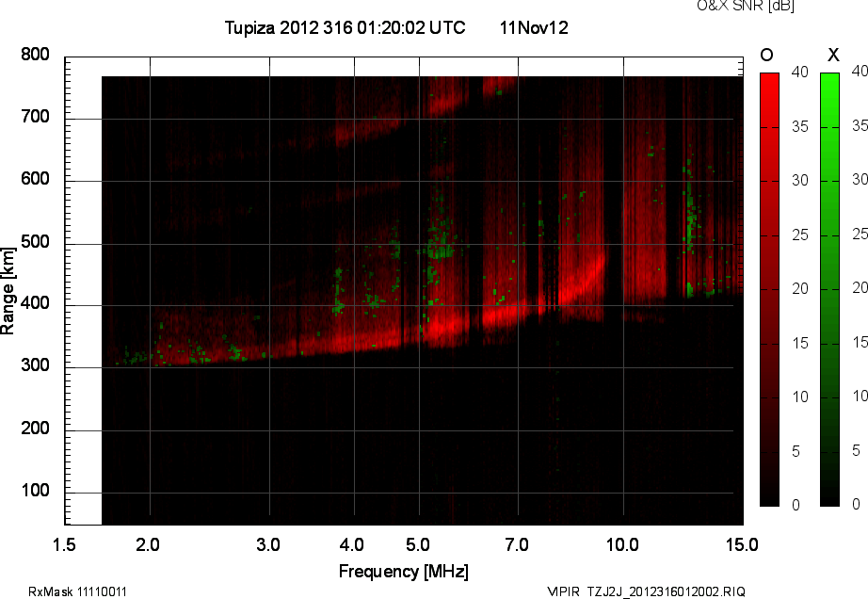
Task: Click the 'X' label above green colorbar
Action: point(833,55)
